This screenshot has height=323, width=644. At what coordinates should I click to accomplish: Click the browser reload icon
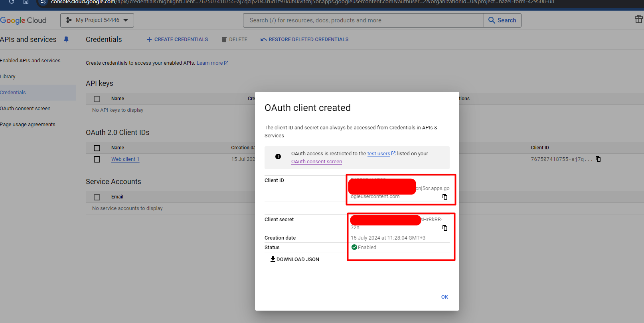click(x=12, y=2)
